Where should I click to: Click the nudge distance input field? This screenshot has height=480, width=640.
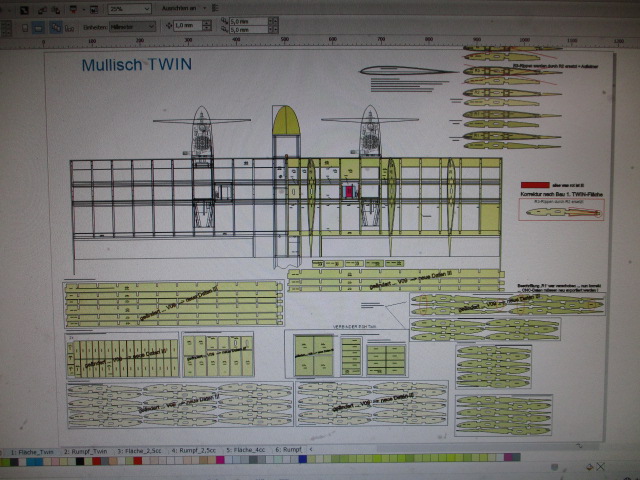(183, 26)
